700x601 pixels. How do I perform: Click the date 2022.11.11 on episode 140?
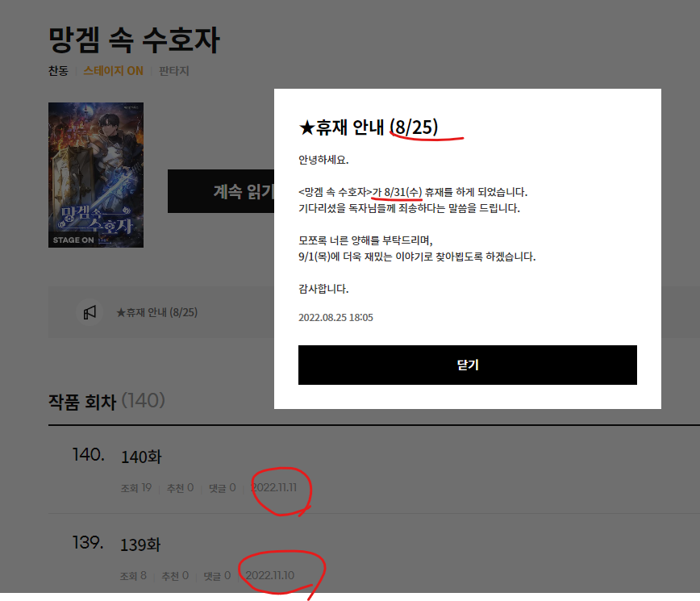(274, 487)
